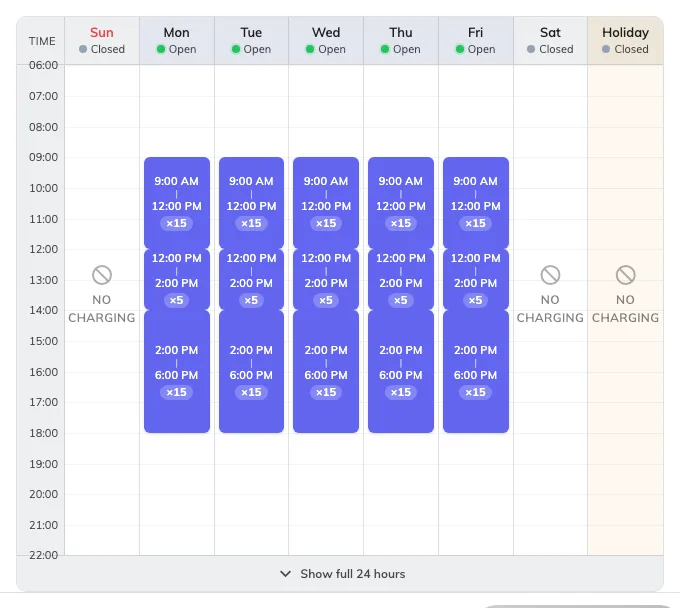Select the Wed column header
This screenshot has width=680, height=608.
coord(326,41)
